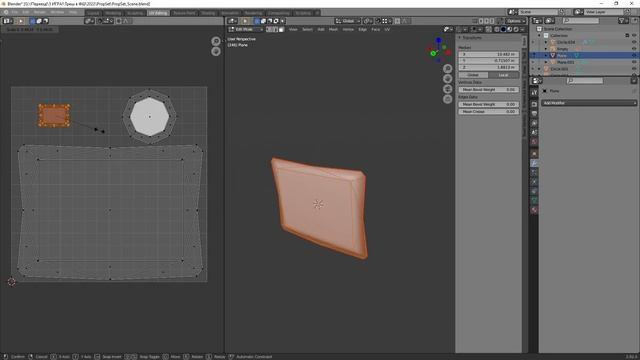Open the Particles properties tab icon
Image resolution: width=640 pixels, height=360 pixels.
[x=534, y=172]
